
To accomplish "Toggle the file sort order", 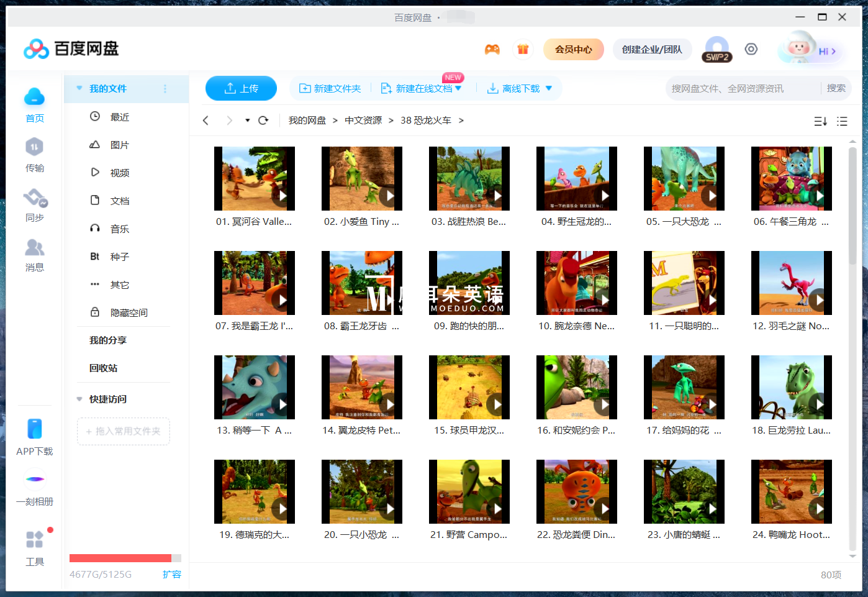I will point(820,121).
